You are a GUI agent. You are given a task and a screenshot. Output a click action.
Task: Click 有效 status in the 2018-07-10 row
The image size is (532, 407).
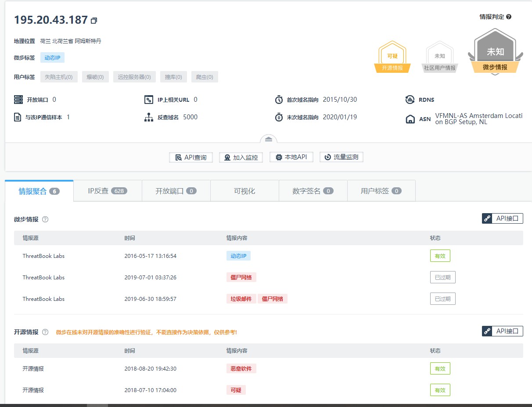point(440,390)
